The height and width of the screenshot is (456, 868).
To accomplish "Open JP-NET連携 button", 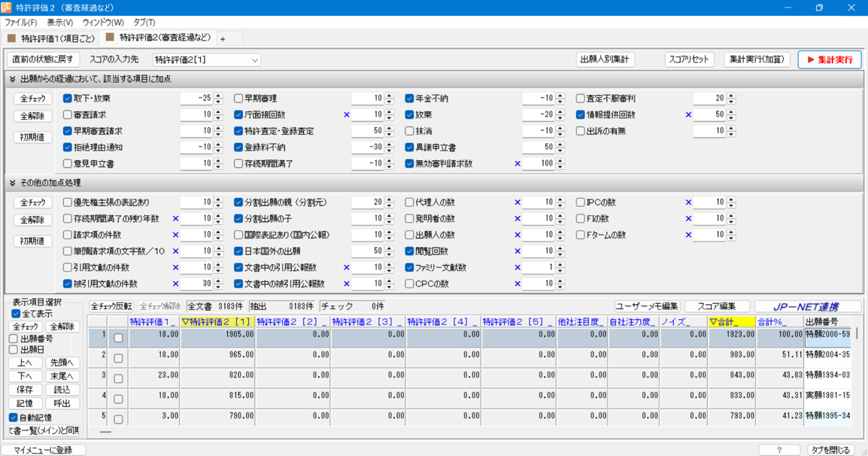I will click(808, 306).
